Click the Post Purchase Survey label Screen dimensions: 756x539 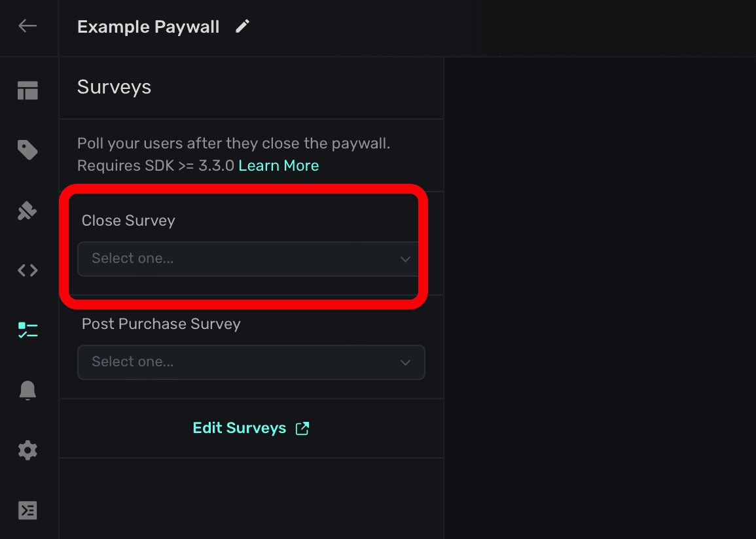(161, 324)
